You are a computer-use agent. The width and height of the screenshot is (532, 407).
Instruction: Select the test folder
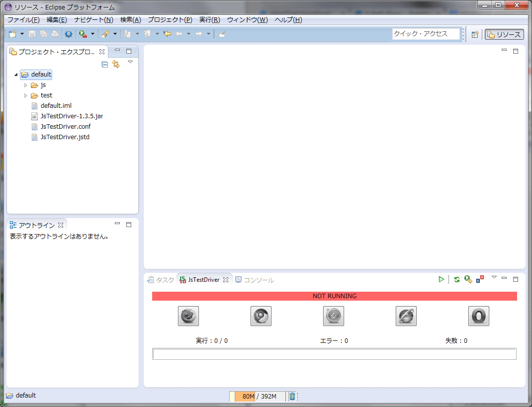pos(42,95)
